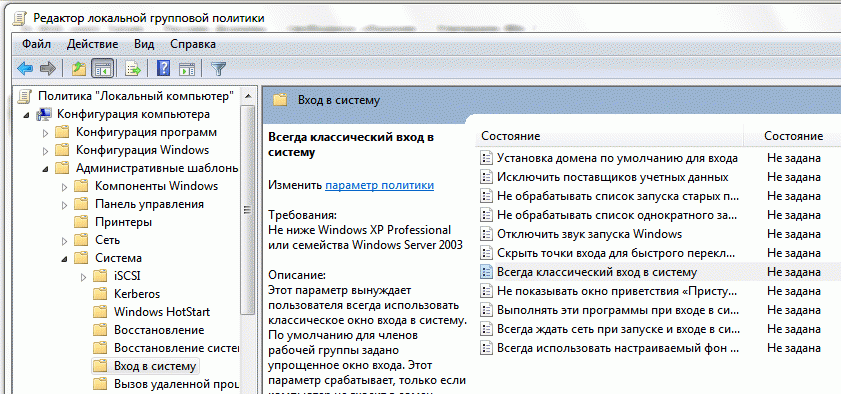This screenshot has height=394, width=841.
Task: Expand the Конфигурация программ node
Action: [45, 132]
